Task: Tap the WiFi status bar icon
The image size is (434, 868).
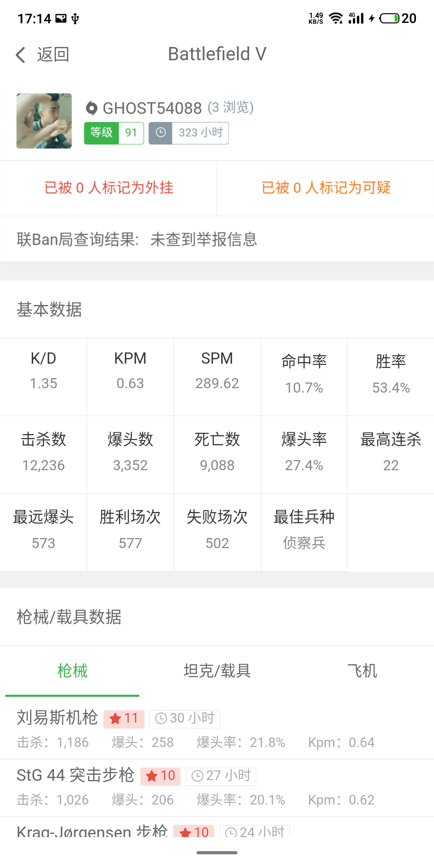Action: 336,18
